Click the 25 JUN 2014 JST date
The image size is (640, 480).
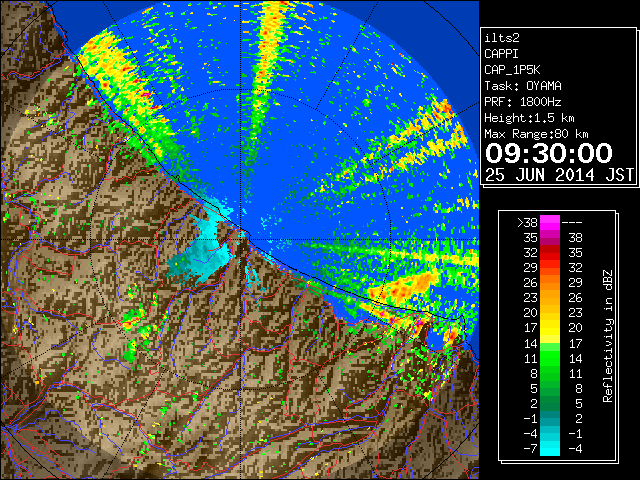[559, 175]
